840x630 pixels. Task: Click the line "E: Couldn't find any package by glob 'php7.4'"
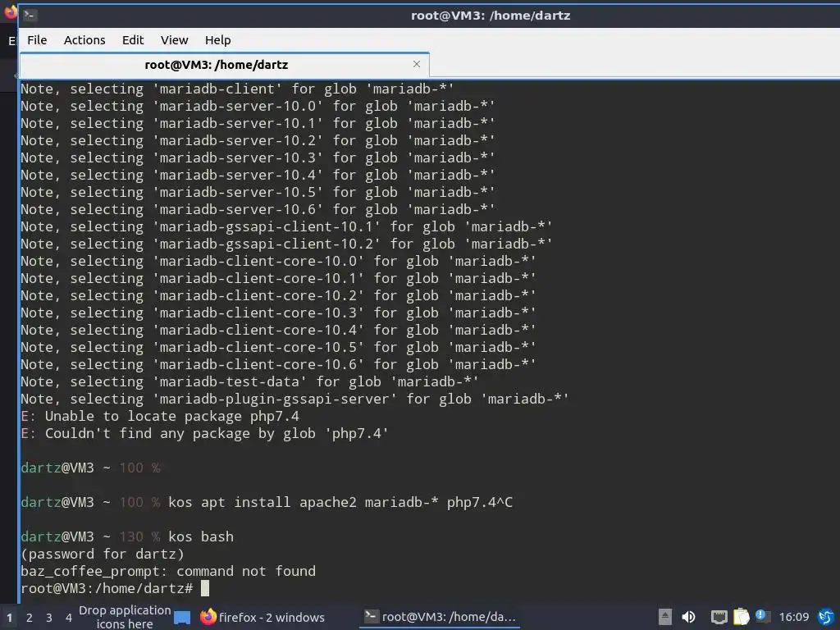204,433
